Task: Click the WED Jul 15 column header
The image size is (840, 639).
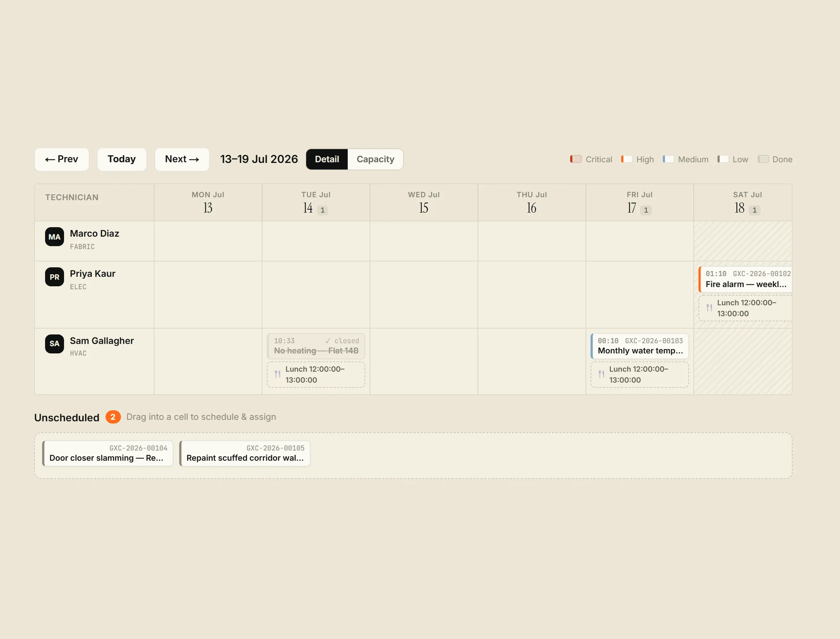Action: click(424, 202)
